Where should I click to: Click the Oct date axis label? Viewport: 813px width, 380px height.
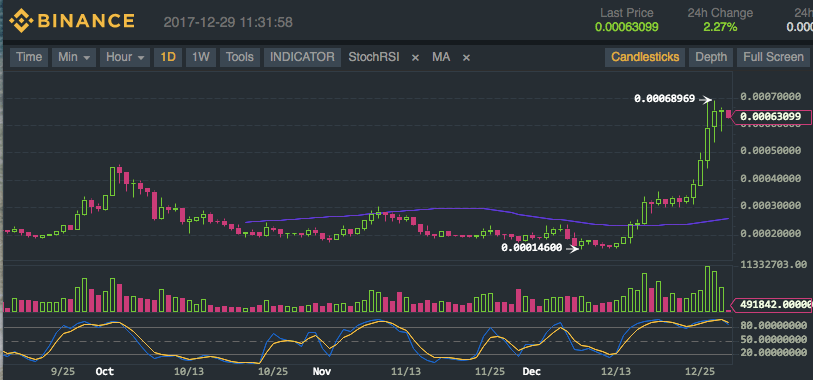[105, 372]
